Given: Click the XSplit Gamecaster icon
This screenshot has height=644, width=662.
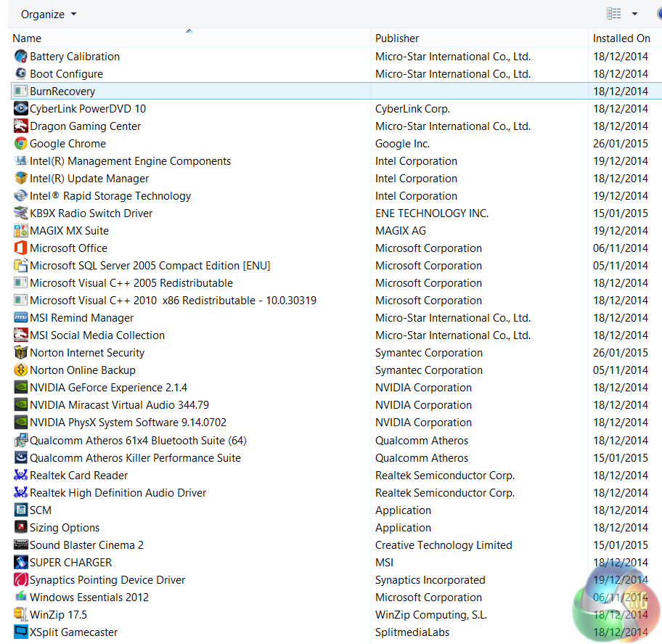Looking at the screenshot, I should (x=21, y=632).
